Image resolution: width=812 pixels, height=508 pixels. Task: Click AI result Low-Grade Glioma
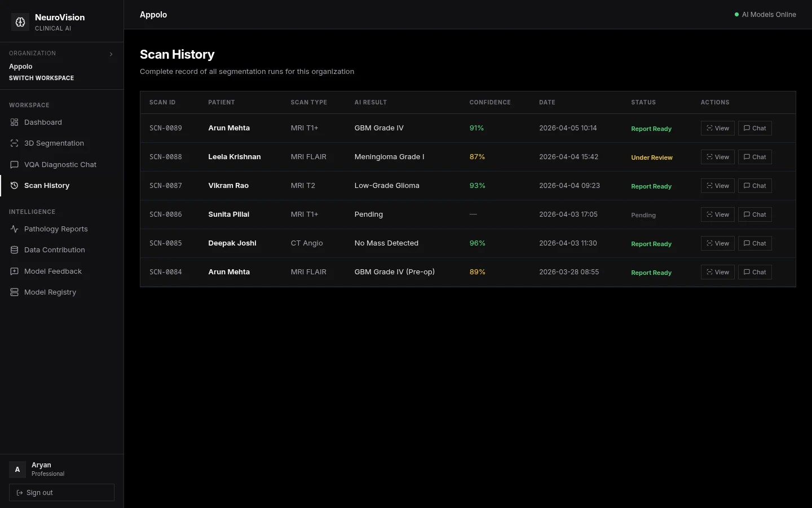[387, 186]
